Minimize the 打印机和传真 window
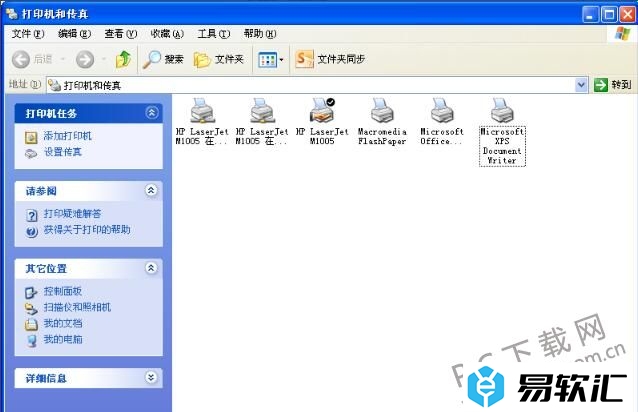Image resolution: width=638 pixels, height=412 pixels. (590, 15)
